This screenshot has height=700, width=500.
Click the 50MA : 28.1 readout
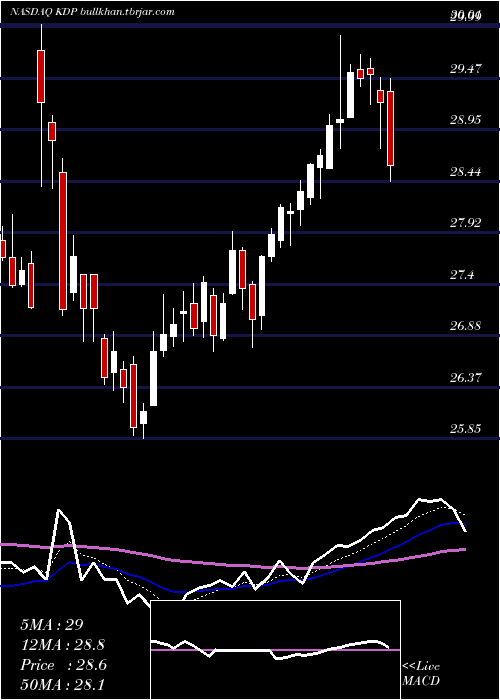click(x=62, y=685)
